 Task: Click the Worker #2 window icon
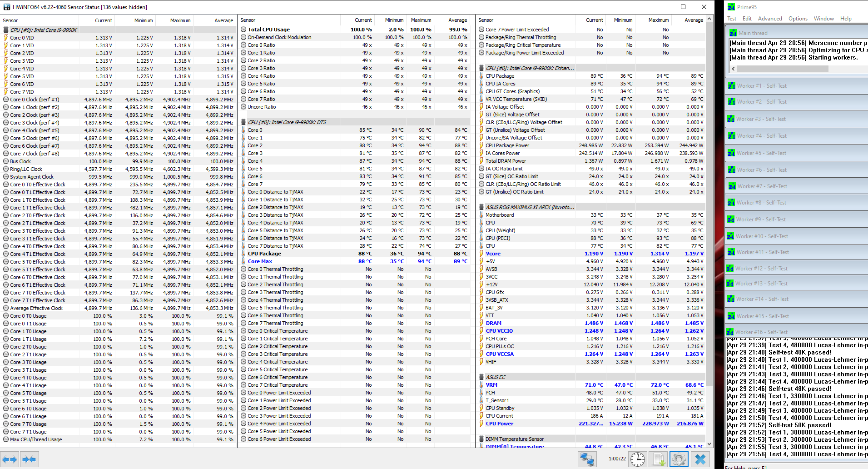pyautogui.click(x=731, y=102)
